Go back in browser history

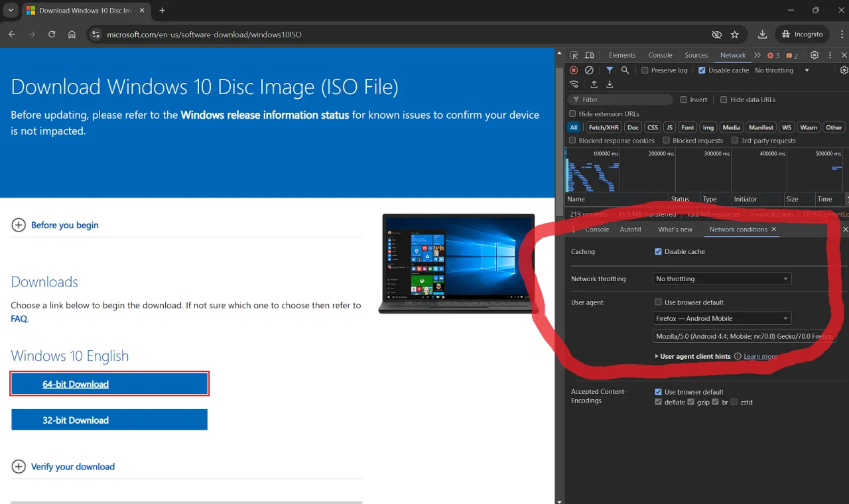click(12, 34)
